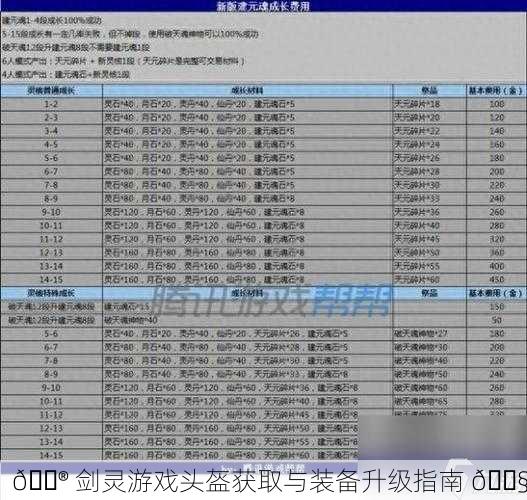Click the note about 1-4段成长100%成功

coord(52,20)
